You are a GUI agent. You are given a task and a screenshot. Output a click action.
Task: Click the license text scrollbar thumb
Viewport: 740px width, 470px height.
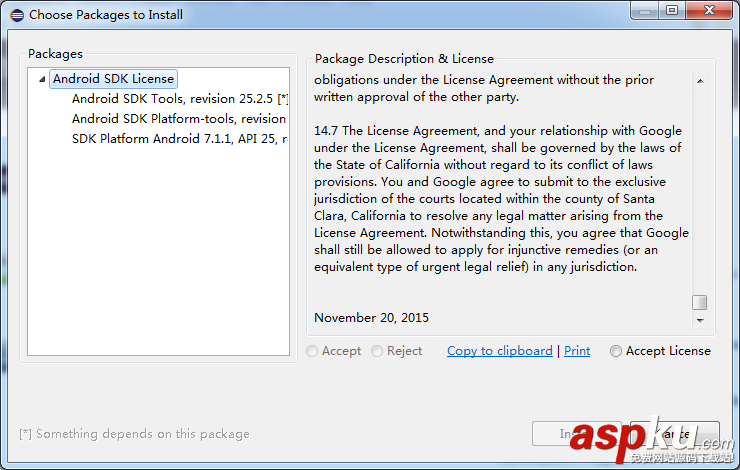[700, 302]
